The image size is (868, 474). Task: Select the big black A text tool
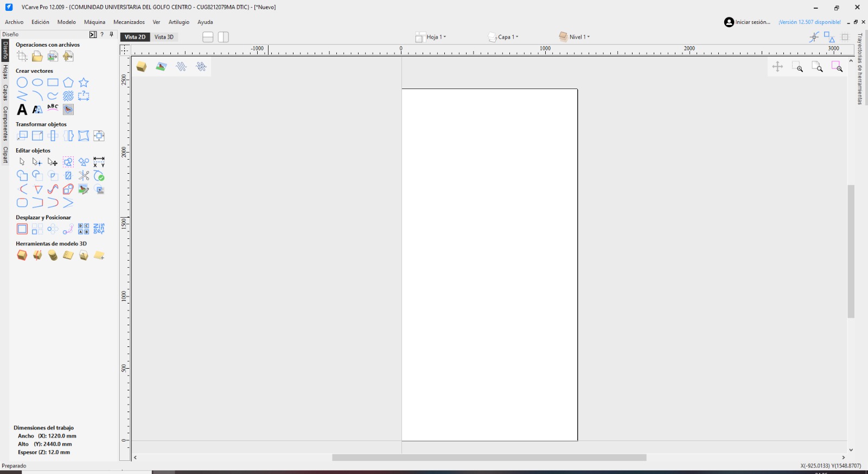[22, 110]
